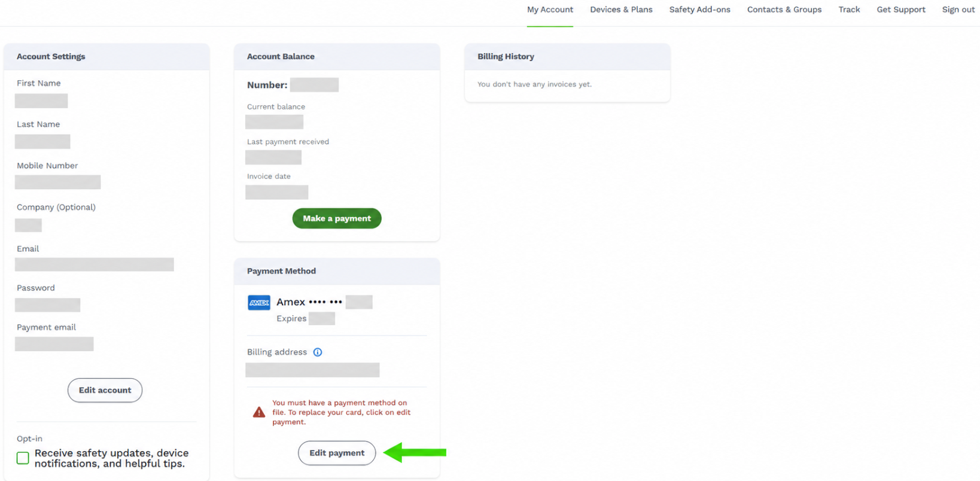Click the Current balance value

coord(274,122)
